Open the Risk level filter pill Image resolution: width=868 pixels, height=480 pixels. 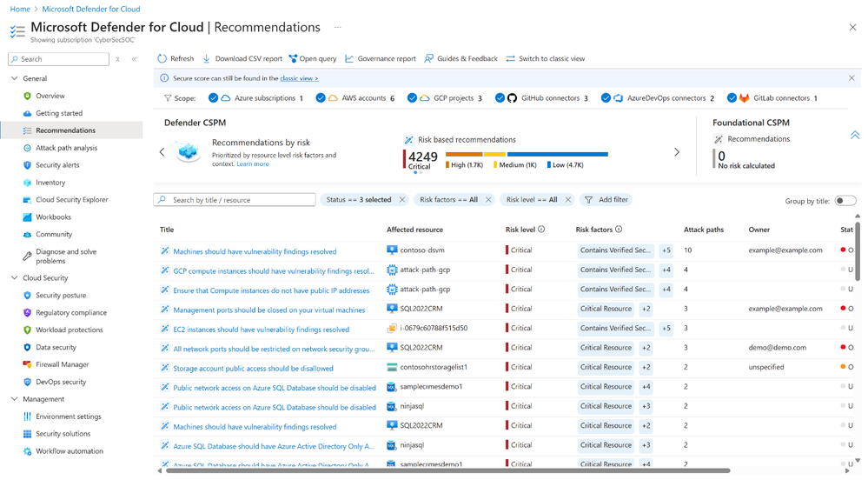pos(532,200)
